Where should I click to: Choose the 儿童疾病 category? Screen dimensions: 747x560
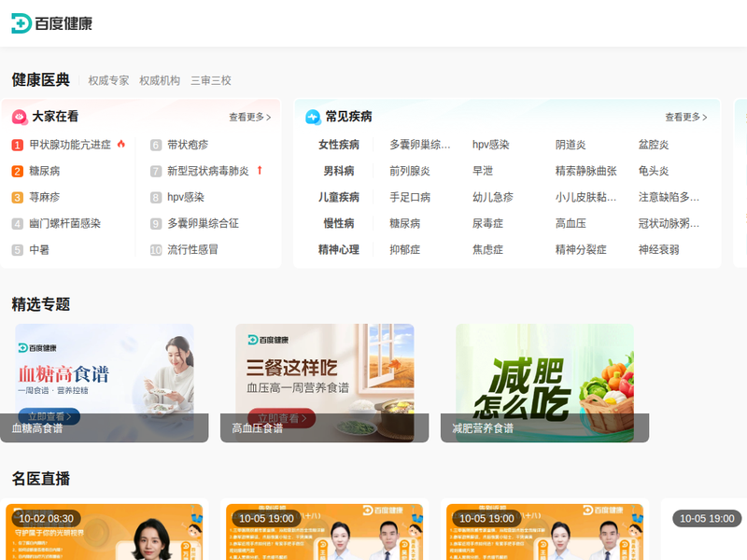tap(339, 197)
